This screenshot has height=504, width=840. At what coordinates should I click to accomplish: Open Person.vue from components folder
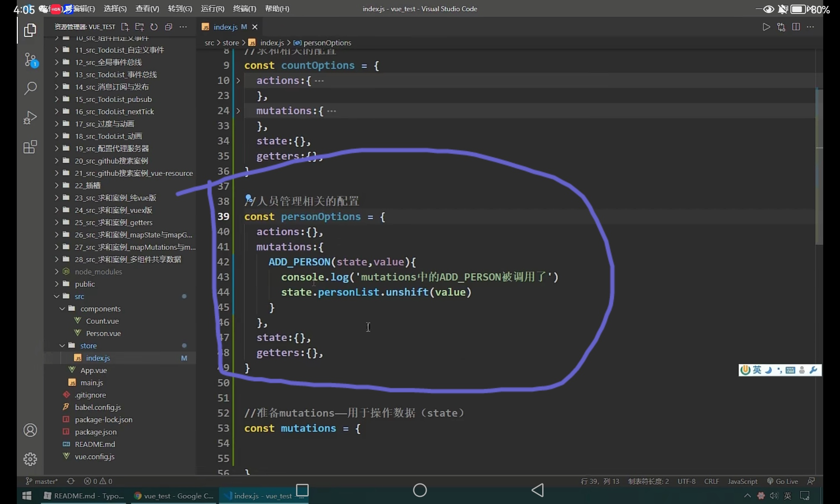103,333
